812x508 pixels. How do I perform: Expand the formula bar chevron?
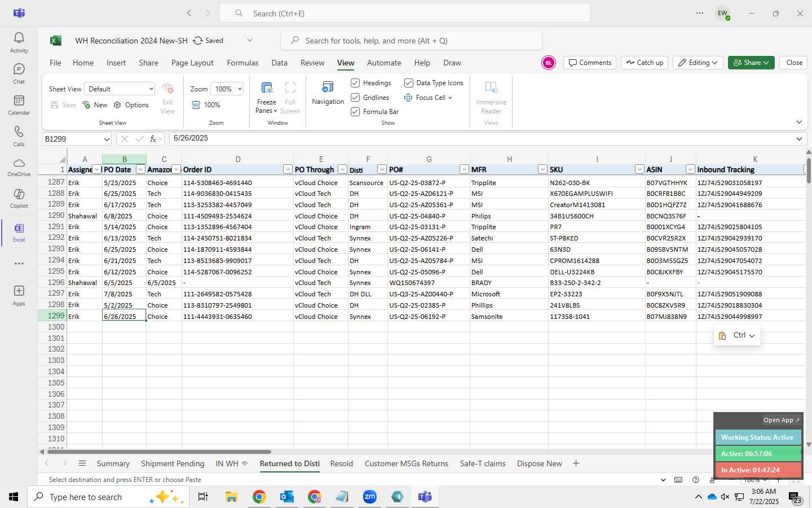(799, 139)
